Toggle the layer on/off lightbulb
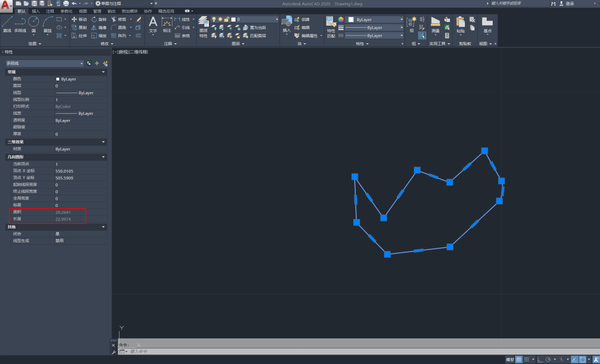 [214, 19]
